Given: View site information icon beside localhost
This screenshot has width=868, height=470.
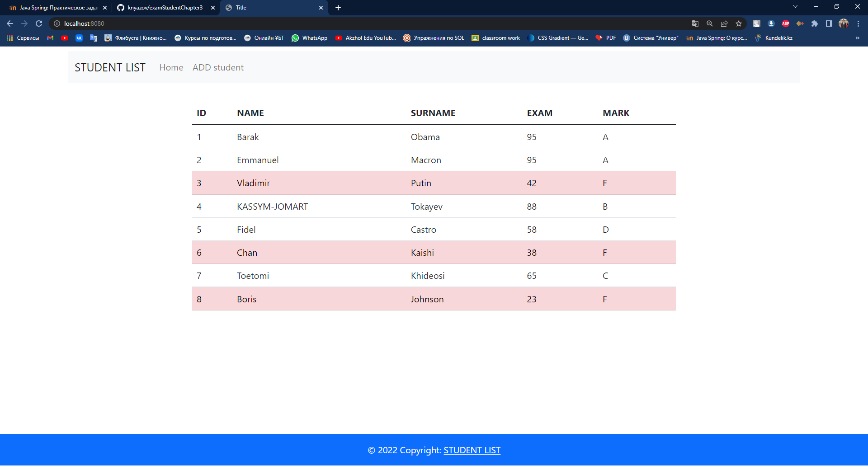Looking at the screenshot, I should (57, 23).
